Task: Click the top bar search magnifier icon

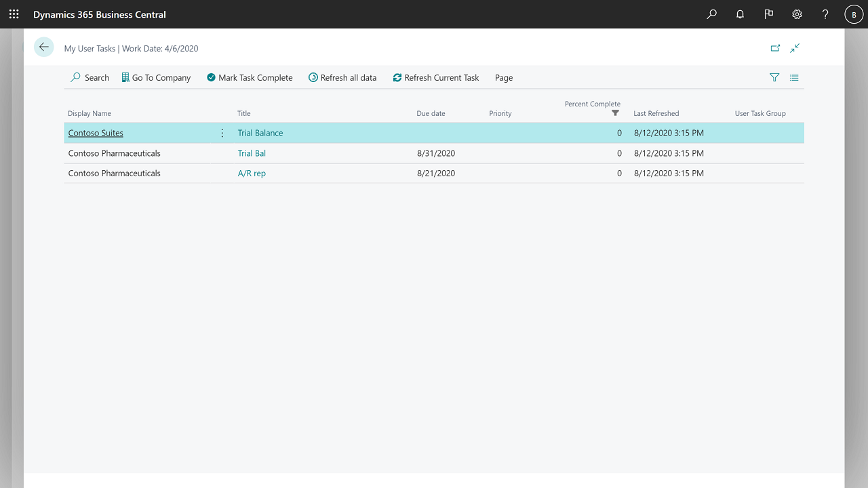Action: pos(711,14)
